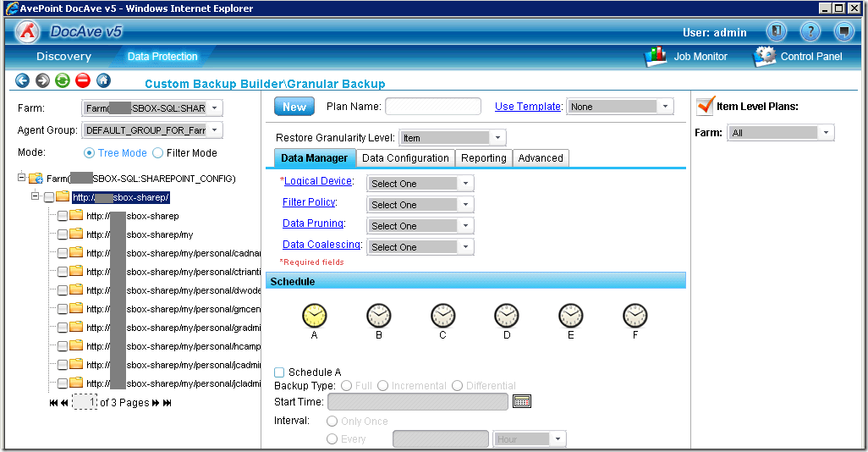Click the blue back arrow icon
The width and height of the screenshot is (868, 452).
pos(22,81)
